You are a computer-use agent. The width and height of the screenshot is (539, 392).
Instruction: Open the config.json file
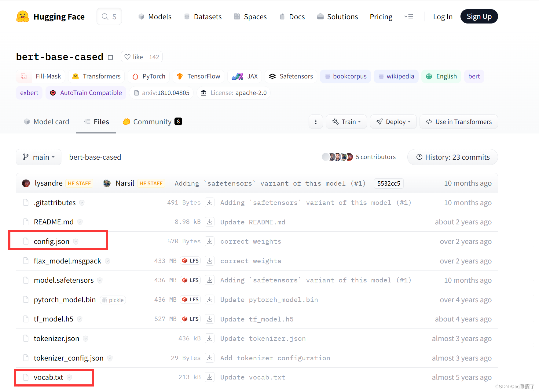click(52, 241)
